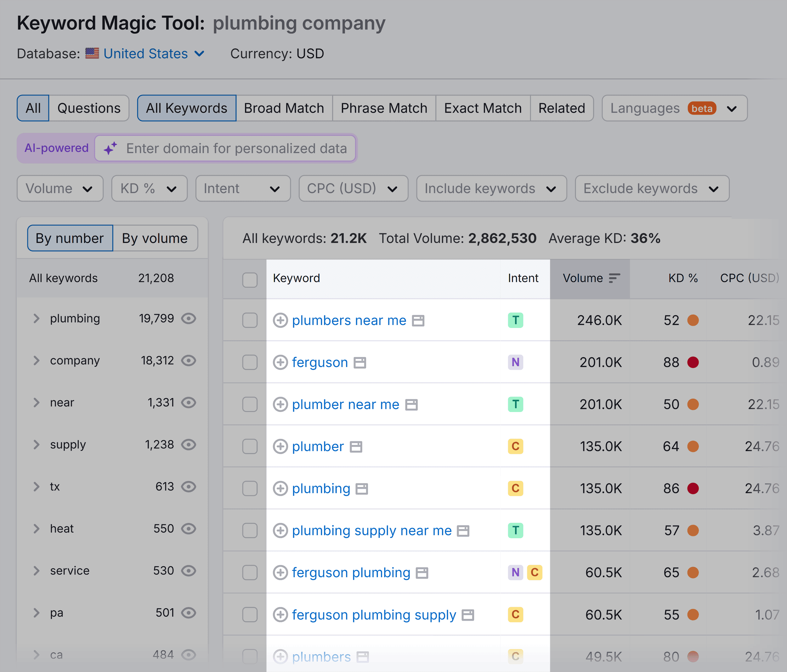
Task: Switch to the Questions tab
Action: click(x=89, y=108)
